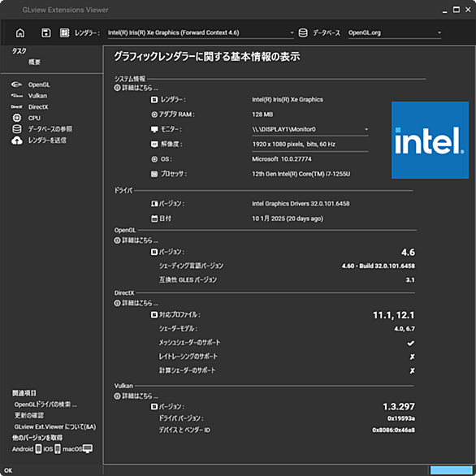Click the cloud upload レンダラーを送信 icon
The height and width of the screenshot is (476, 476).
[17, 141]
